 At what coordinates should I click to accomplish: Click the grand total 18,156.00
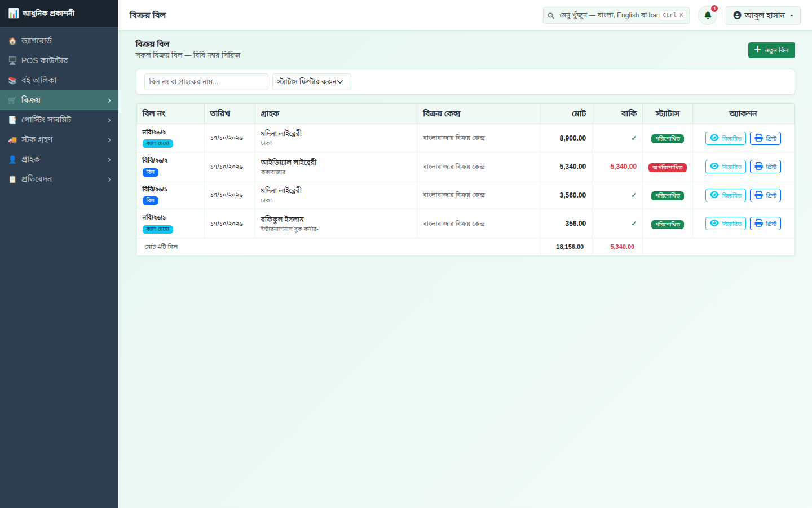pyautogui.click(x=570, y=247)
